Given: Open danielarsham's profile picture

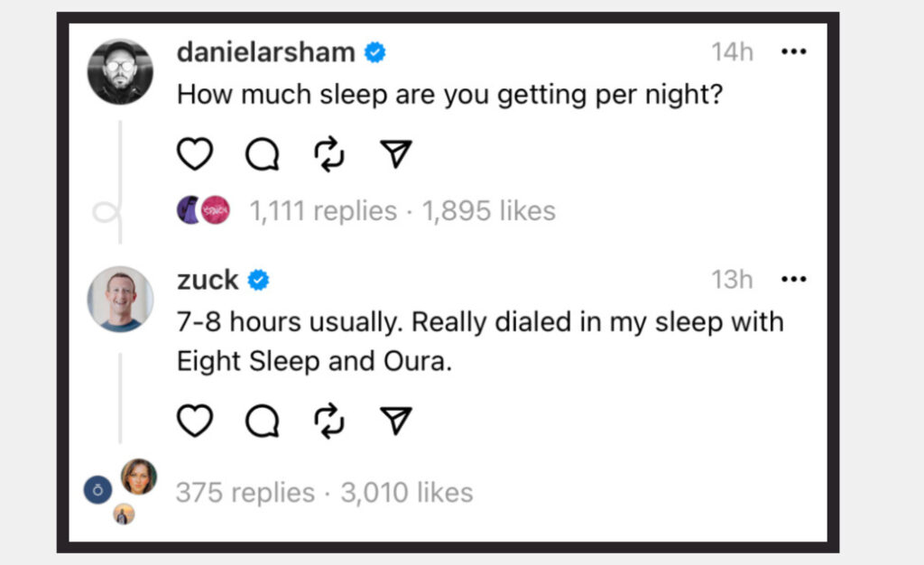Looking at the screenshot, I should pyautogui.click(x=120, y=71).
